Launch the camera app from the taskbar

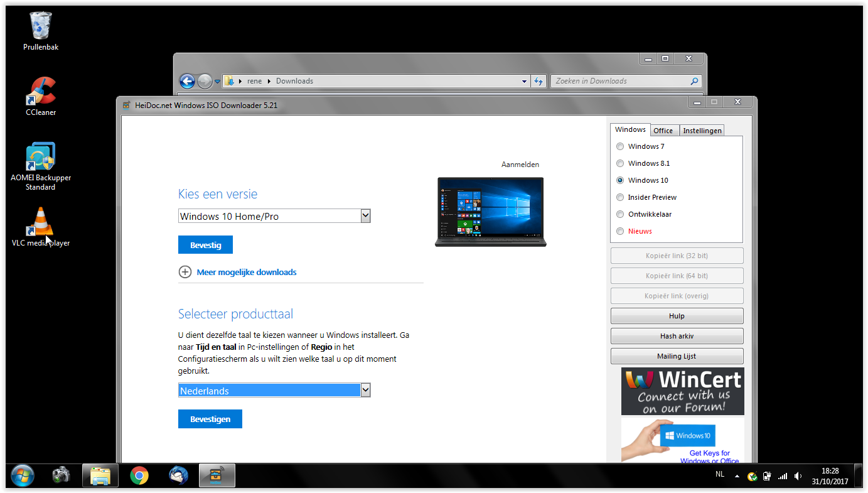click(x=61, y=475)
